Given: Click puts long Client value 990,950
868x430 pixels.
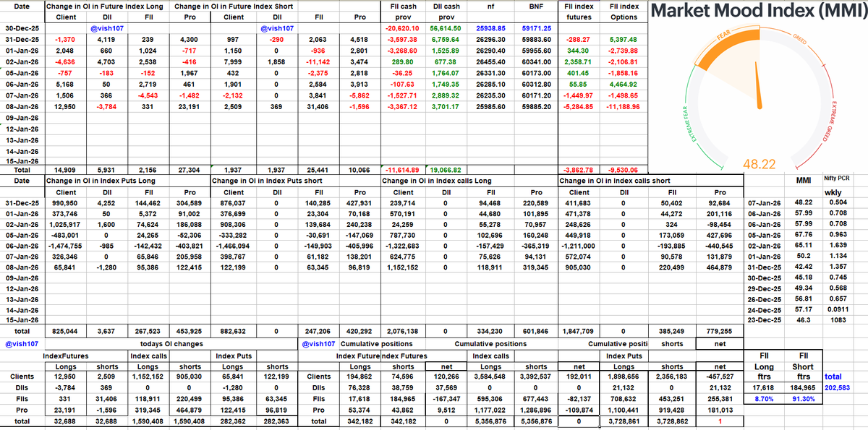Looking at the screenshot, I should 65,203.
